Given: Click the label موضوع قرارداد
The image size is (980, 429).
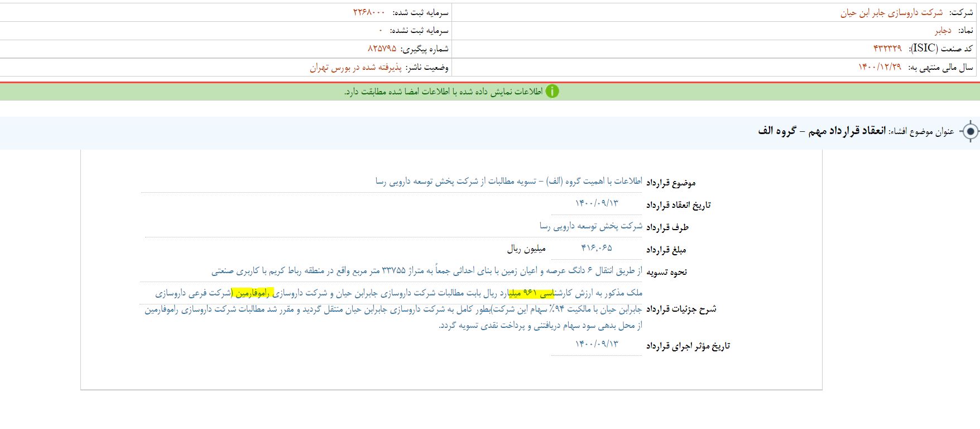Looking at the screenshot, I should point(671,183).
